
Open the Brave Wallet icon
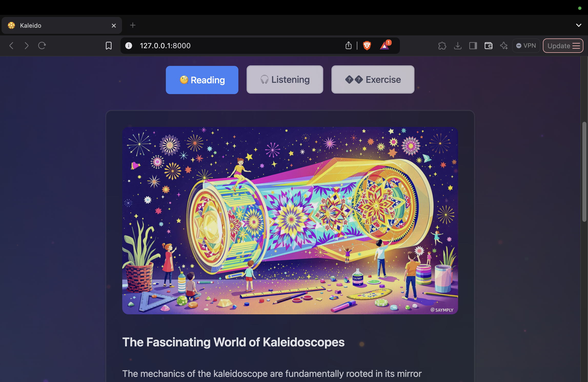coord(488,46)
